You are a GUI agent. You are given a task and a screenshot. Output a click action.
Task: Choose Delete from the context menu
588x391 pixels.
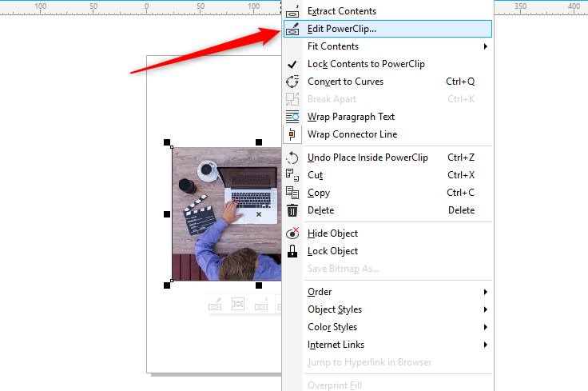(387, 210)
